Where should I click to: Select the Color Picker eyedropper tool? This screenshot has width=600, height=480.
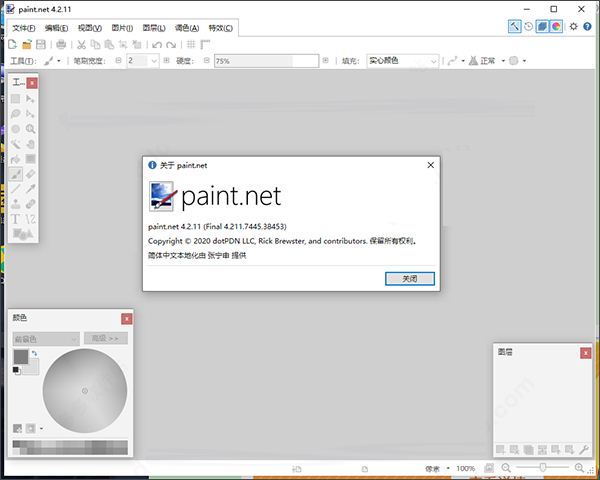click(30, 189)
